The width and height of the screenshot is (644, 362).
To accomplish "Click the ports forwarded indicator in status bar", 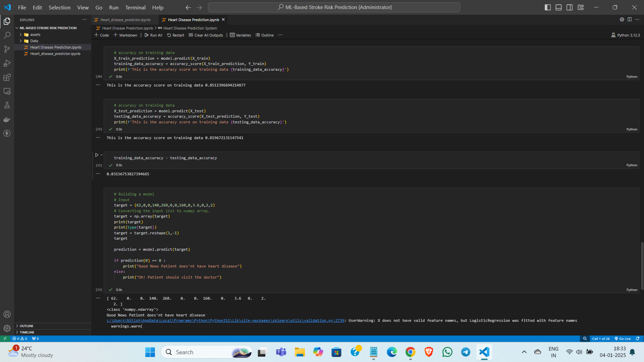I will point(35,339).
